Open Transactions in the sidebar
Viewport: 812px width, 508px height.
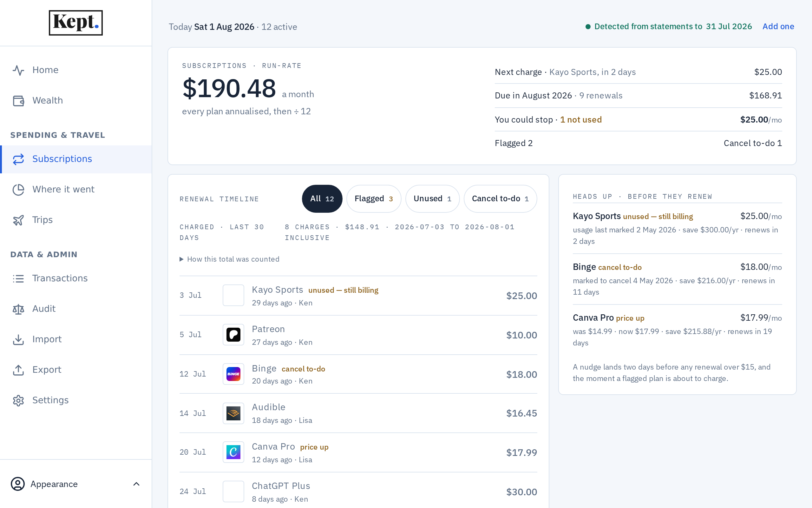[76, 278]
